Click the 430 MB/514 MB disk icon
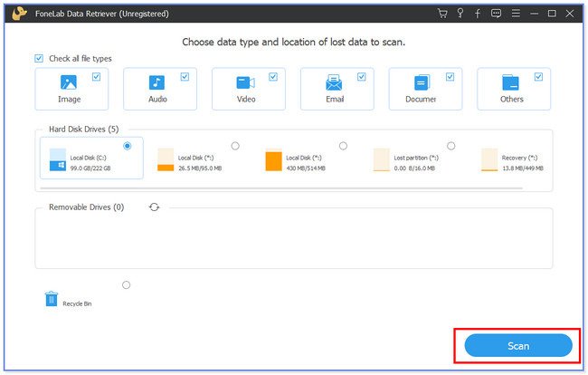The image size is (588, 375). point(273,159)
